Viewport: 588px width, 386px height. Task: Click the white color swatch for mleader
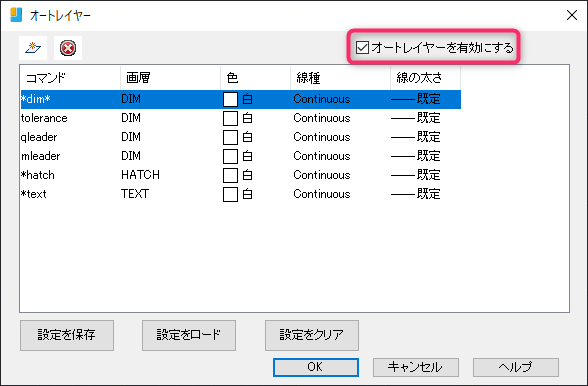click(x=230, y=156)
